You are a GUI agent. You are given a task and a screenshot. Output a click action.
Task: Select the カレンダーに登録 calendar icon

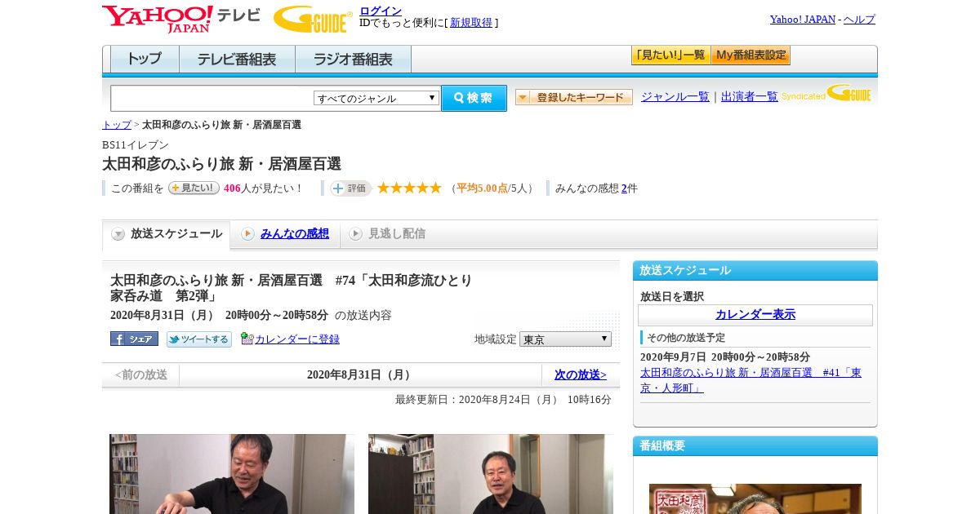[x=247, y=339]
